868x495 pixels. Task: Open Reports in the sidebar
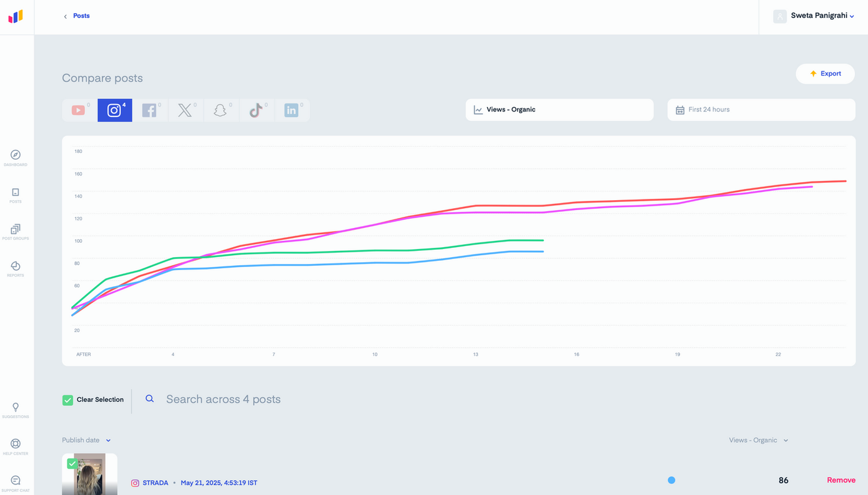click(x=15, y=269)
